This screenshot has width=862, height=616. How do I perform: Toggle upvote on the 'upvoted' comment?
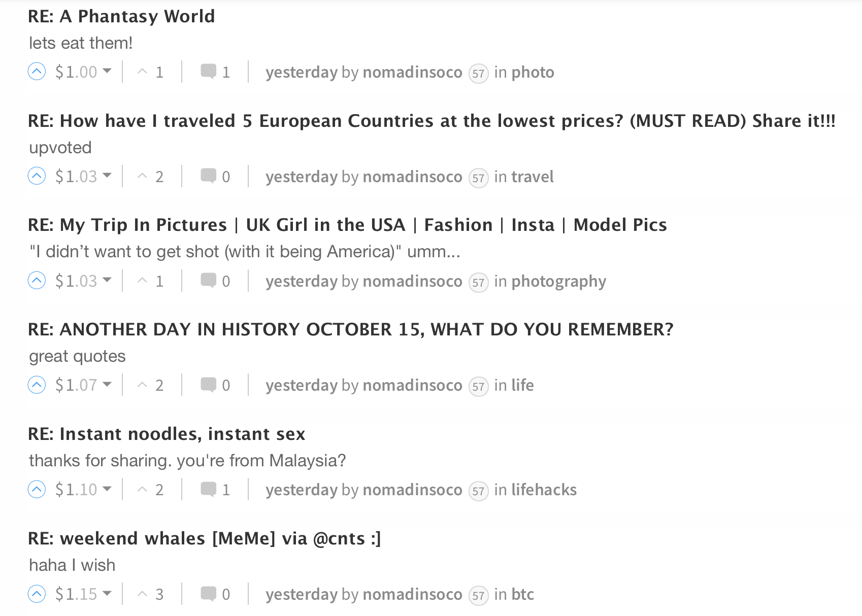click(37, 176)
